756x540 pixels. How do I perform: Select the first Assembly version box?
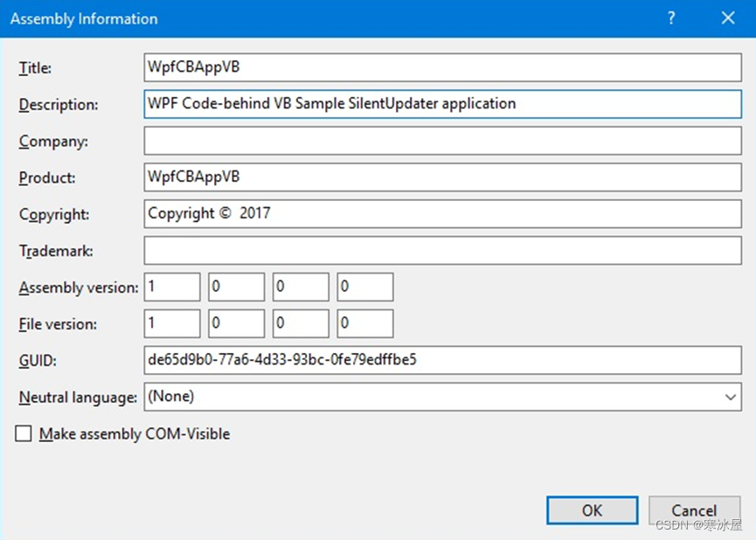171,287
